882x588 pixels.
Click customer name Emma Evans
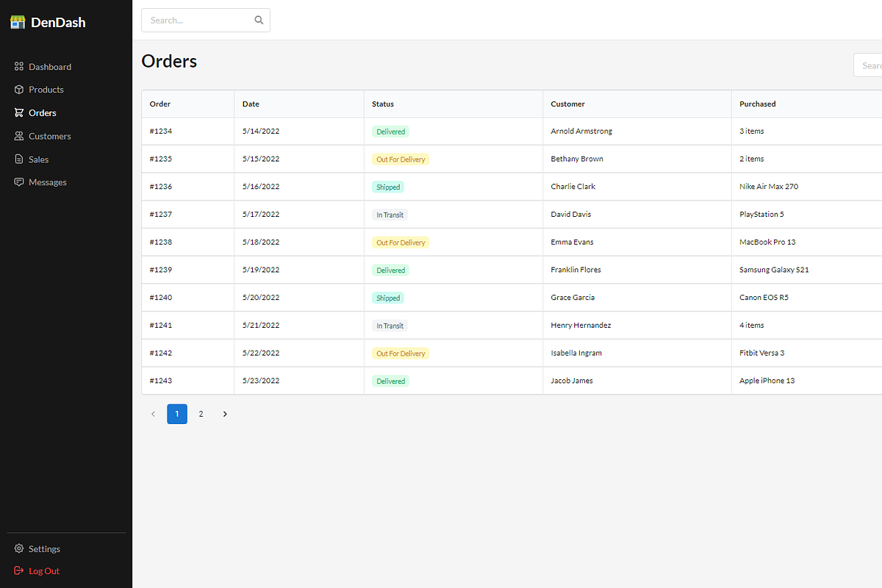click(573, 242)
